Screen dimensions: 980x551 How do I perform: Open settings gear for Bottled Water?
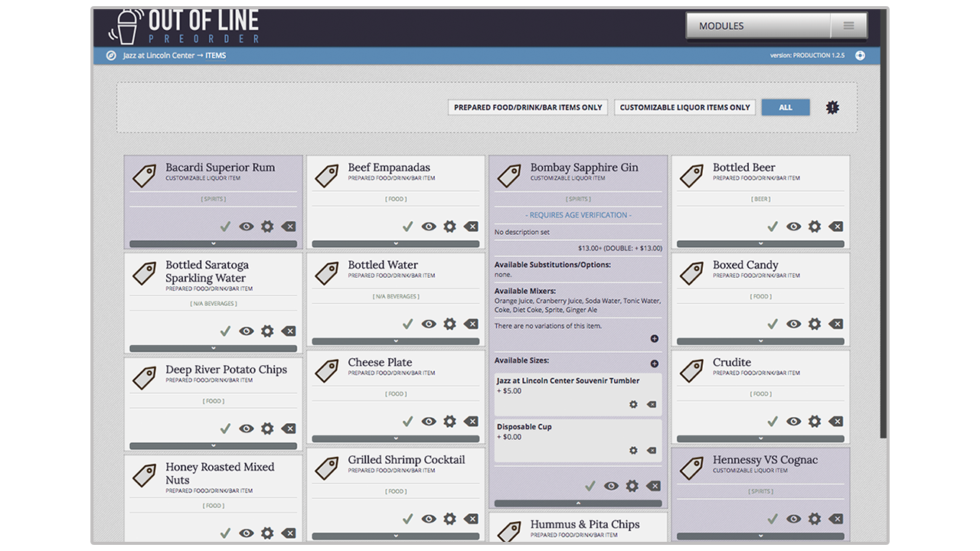coord(449,324)
